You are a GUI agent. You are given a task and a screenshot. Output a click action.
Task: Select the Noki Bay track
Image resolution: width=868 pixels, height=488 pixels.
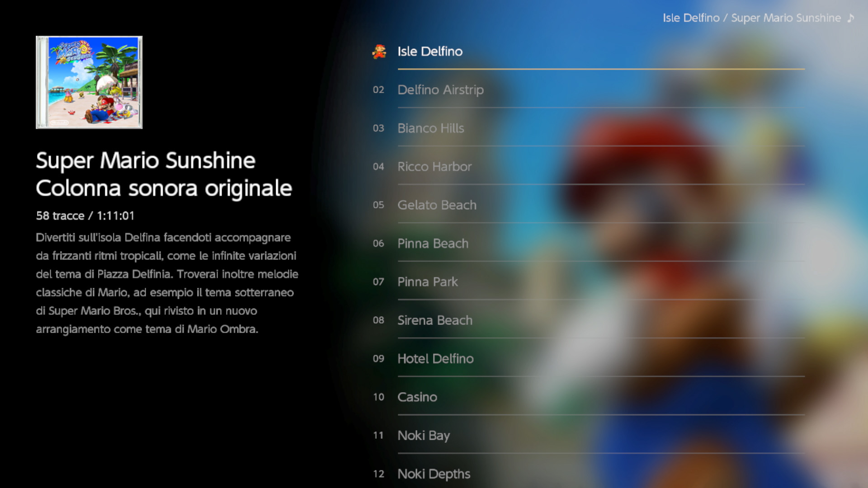(x=423, y=436)
